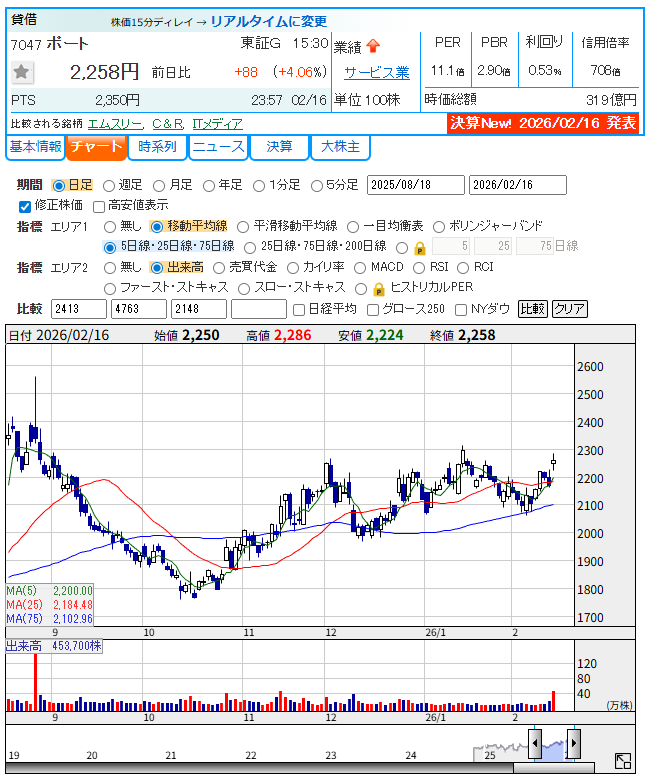The width and height of the screenshot is (650, 775).
Task: Click the comparison code field 4763
Action: click(x=139, y=309)
